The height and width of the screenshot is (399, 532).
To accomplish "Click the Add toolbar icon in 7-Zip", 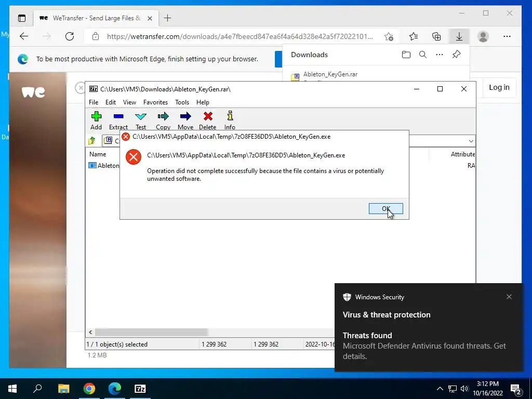I will pos(96,121).
